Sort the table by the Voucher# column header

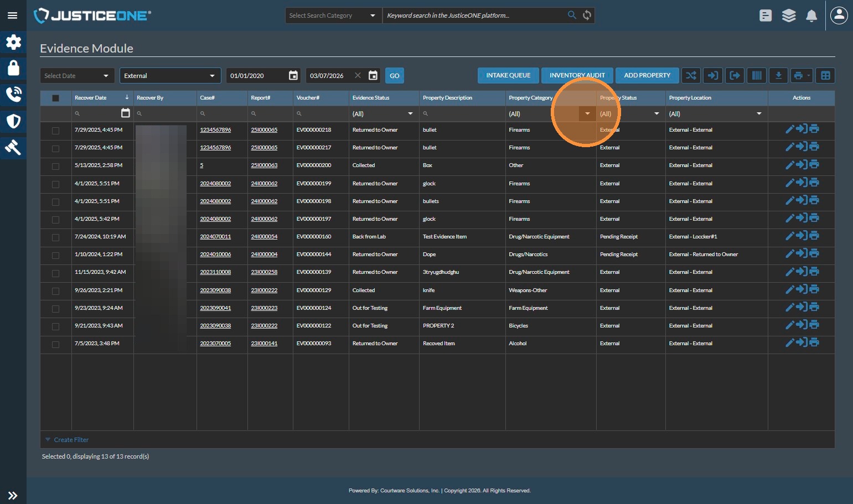pos(308,98)
